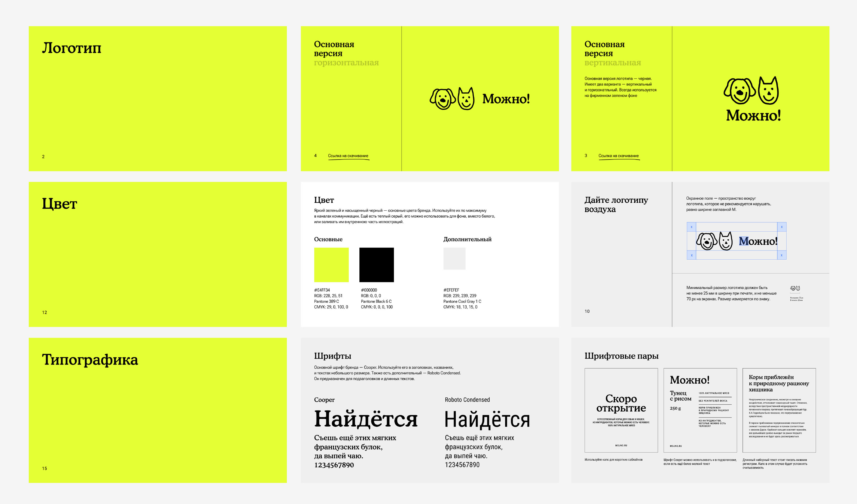
Task: Open download link on horizontal version slide
Action: (x=348, y=156)
